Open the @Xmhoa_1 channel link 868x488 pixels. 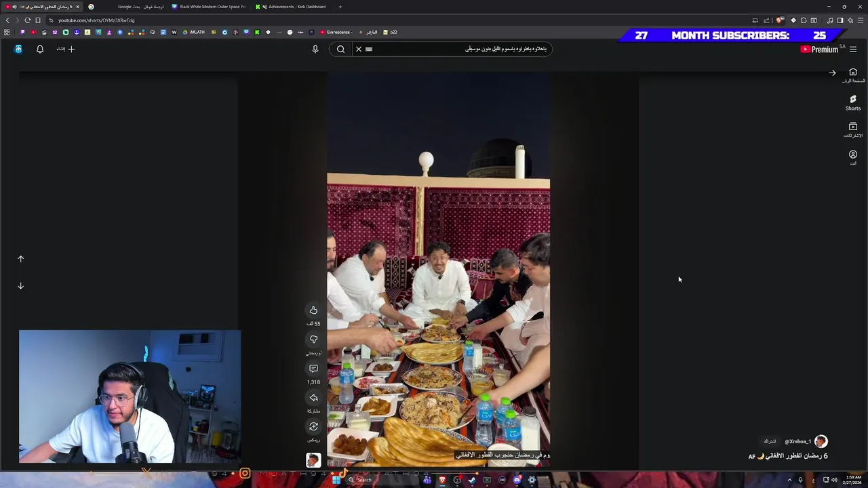[x=797, y=441]
